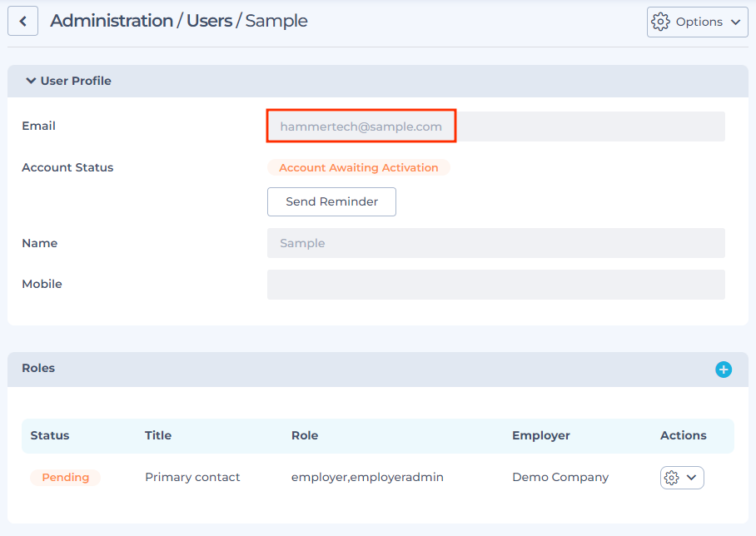Click the Pending status badge
Image resolution: width=756 pixels, height=536 pixels.
pyautogui.click(x=66, y=477)
